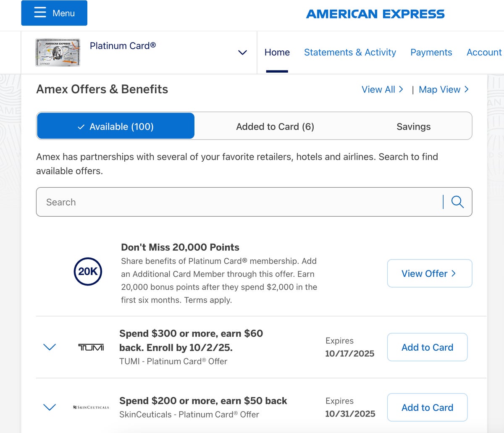
Task: Open the Platinum Card account dropdown
Action: click(242, 52)
